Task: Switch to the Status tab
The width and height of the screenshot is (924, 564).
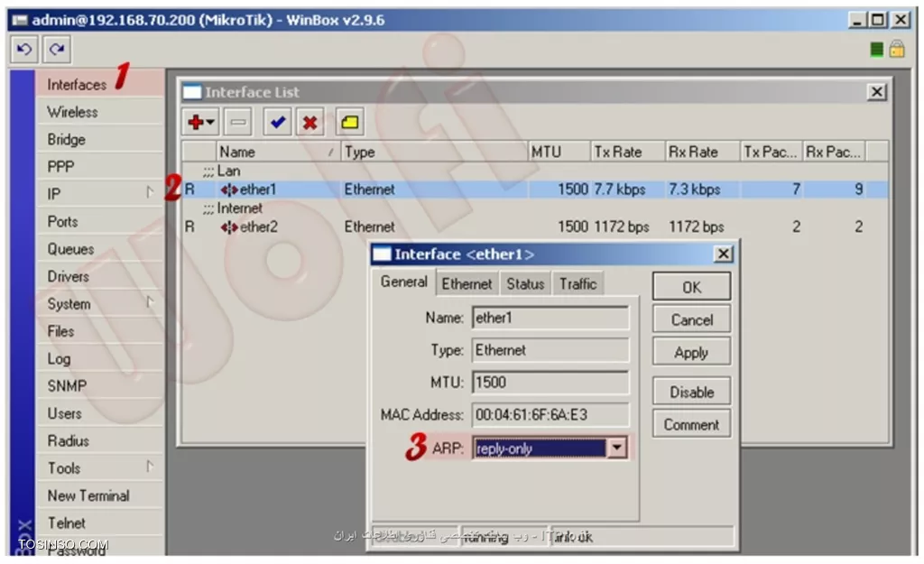Action: 525,283
